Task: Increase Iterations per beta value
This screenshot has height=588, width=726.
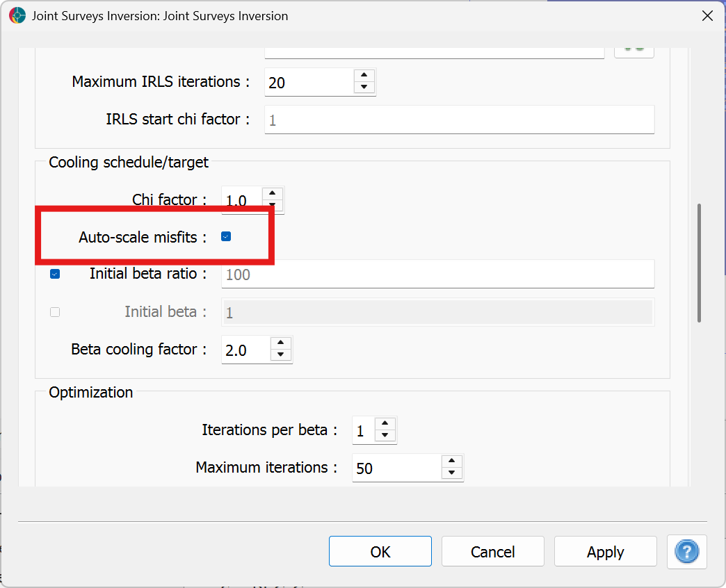Action: point(385,423)
